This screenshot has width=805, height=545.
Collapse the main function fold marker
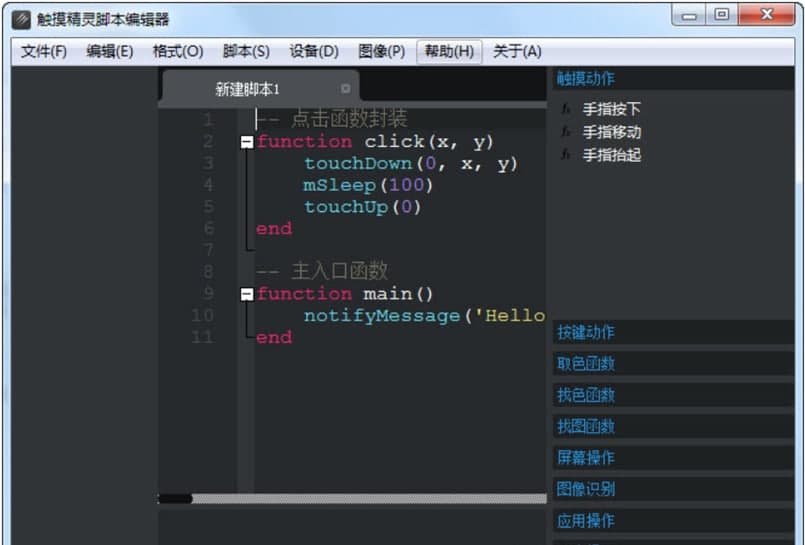247,294
